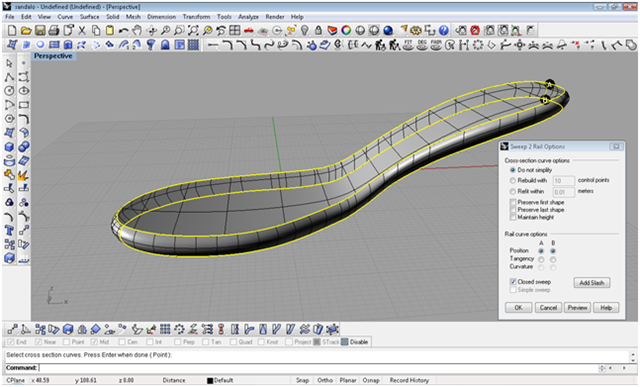
Task: Select the Rebuild with radio button
Action: (x=513, y=180)
